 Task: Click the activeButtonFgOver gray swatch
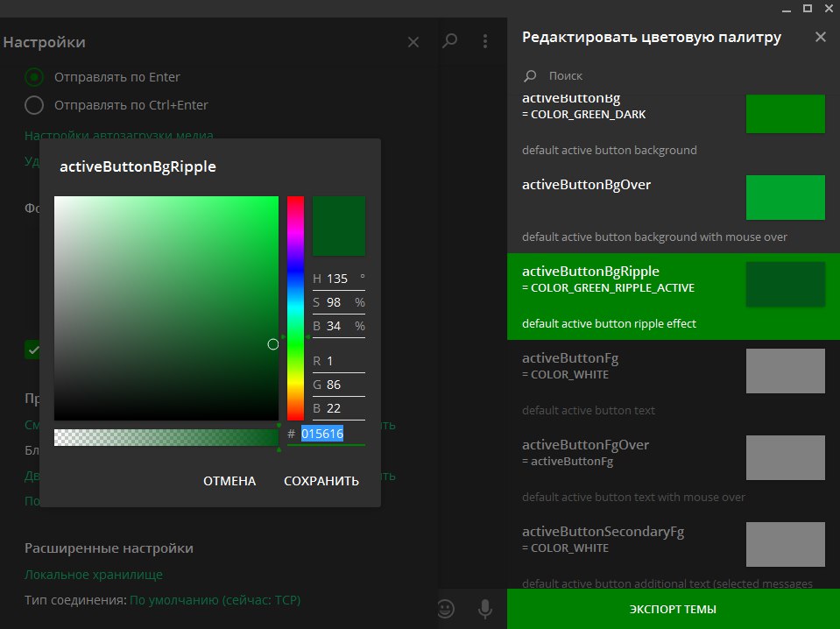tap(786, 457)
